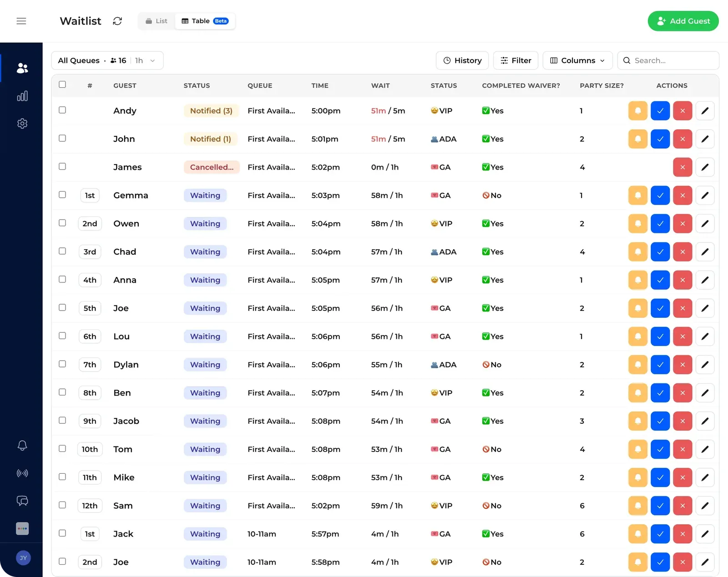
Task: Edit Lou's entry with pencil icon
Action: (x=705, y=336)
